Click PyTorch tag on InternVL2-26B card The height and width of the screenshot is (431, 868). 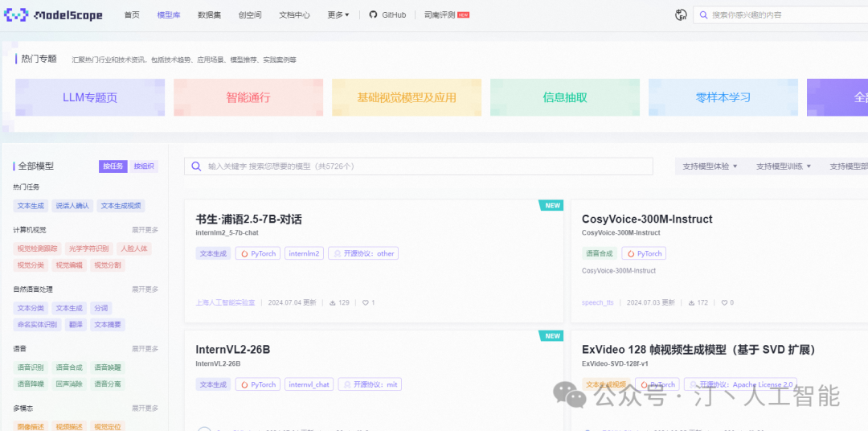click(257, 384)
